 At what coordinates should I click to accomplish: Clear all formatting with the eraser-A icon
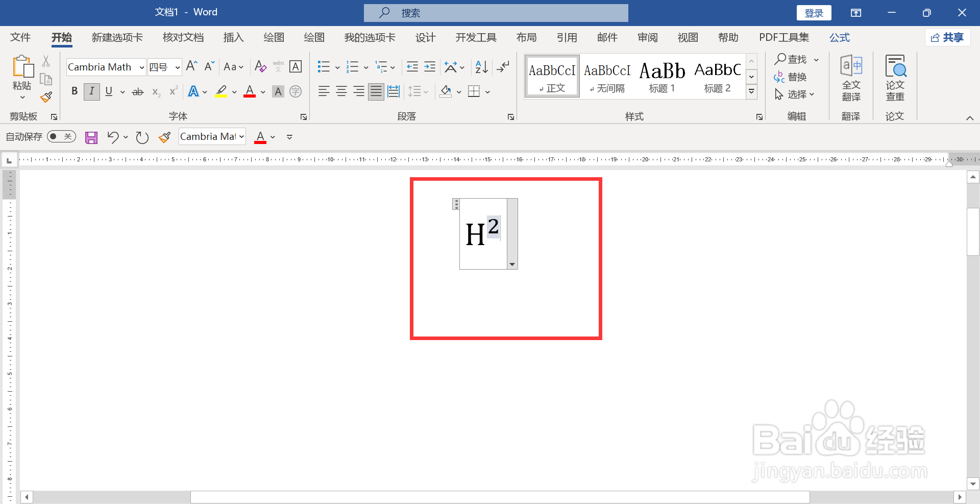click(x=260, y=66)
